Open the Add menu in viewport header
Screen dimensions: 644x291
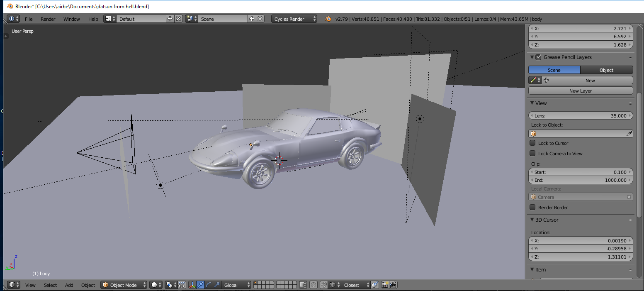tap(69, 285)
